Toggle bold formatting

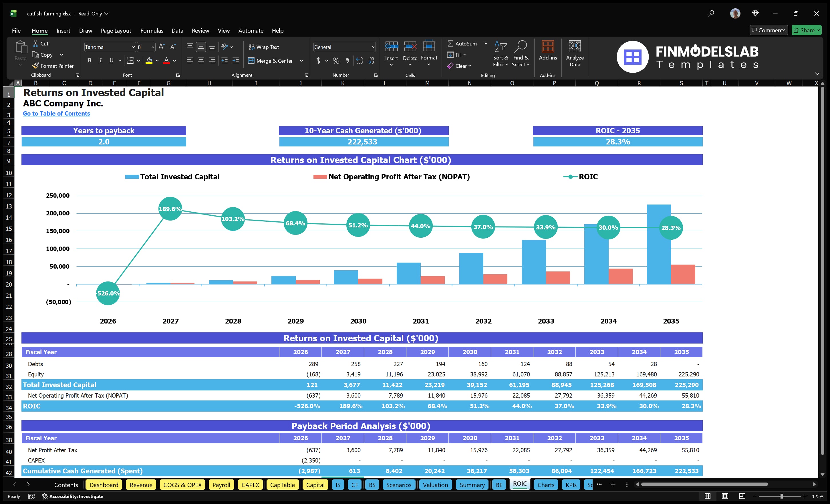(x=89, y=61)
